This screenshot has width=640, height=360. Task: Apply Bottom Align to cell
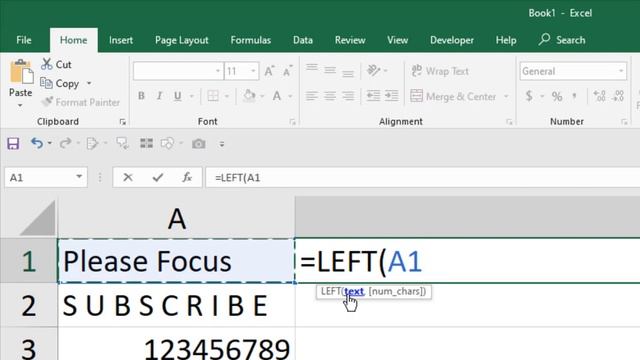coord(348,73)
